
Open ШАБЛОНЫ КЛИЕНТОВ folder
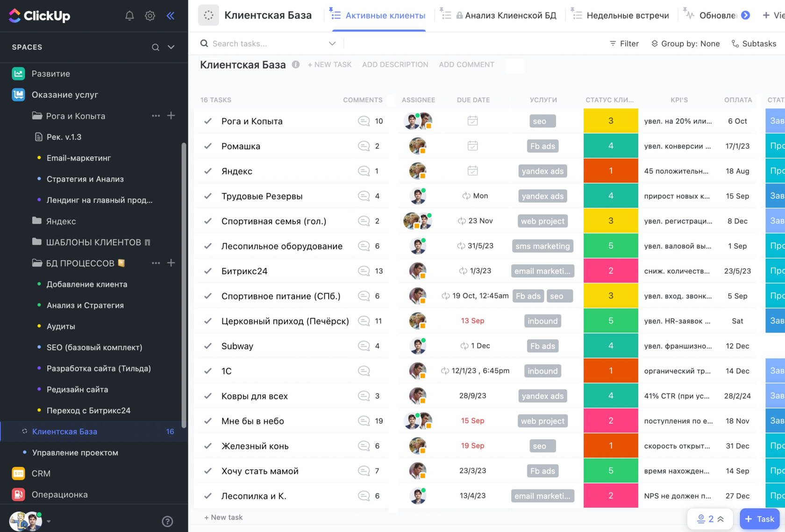(91, 242)
